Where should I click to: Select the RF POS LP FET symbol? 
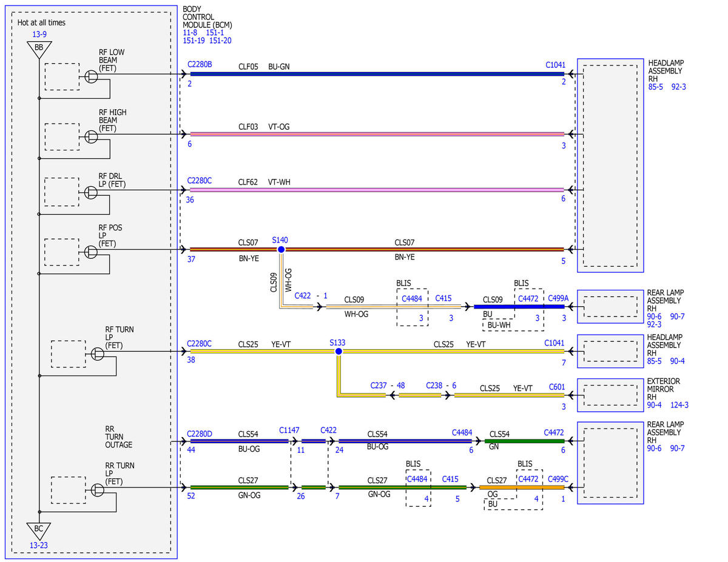(91, 251)
